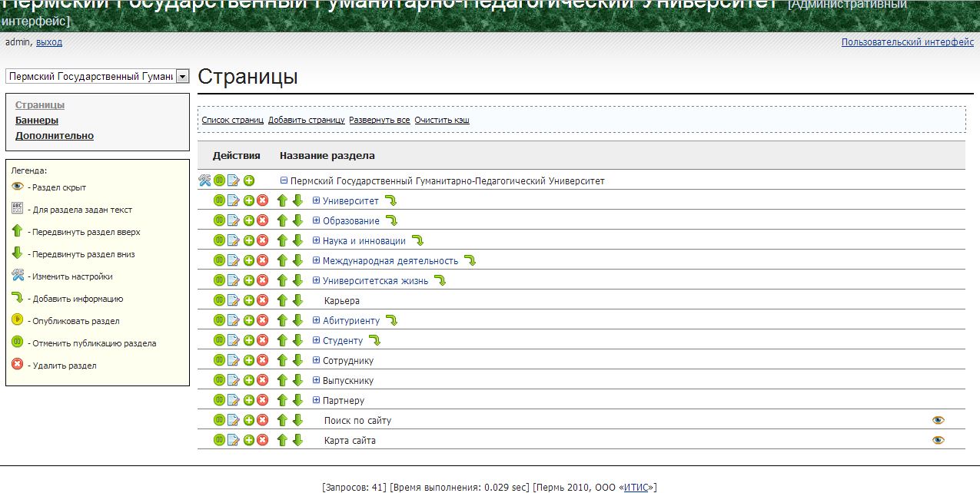Toggle hidden eye icon for Поиск по сайту

click(938, 420)
